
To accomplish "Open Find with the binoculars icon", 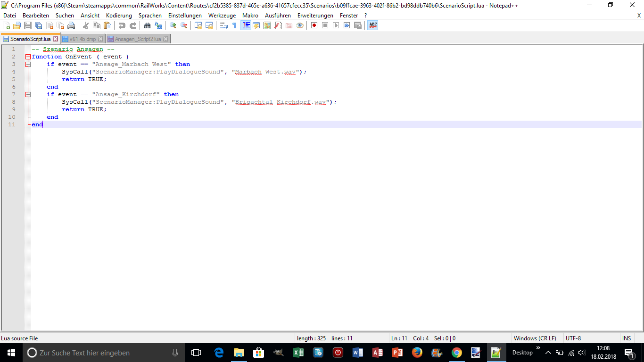I will pos(147,25).
